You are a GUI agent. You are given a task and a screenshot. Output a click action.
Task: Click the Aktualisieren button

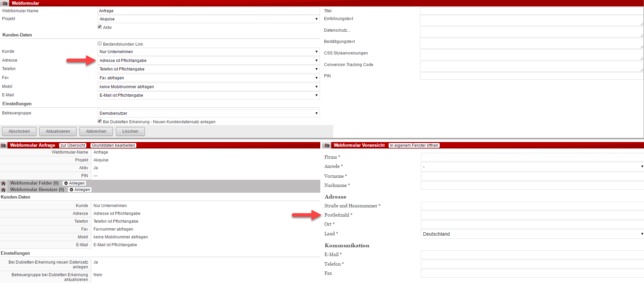coord(58,131)
